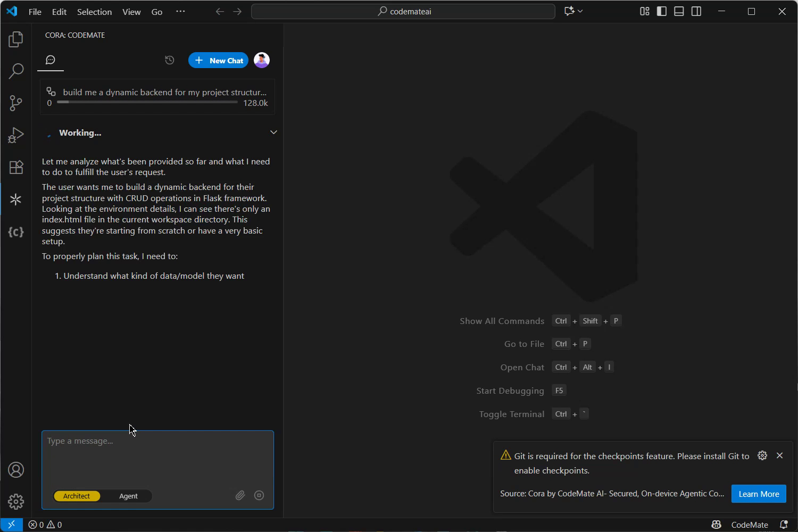Image resolution: width=798 pixels, height=532 pixels.
Task: Click 'Show All Commands' shortcut text
Action: pyautogui.click(x=502, y=321)
